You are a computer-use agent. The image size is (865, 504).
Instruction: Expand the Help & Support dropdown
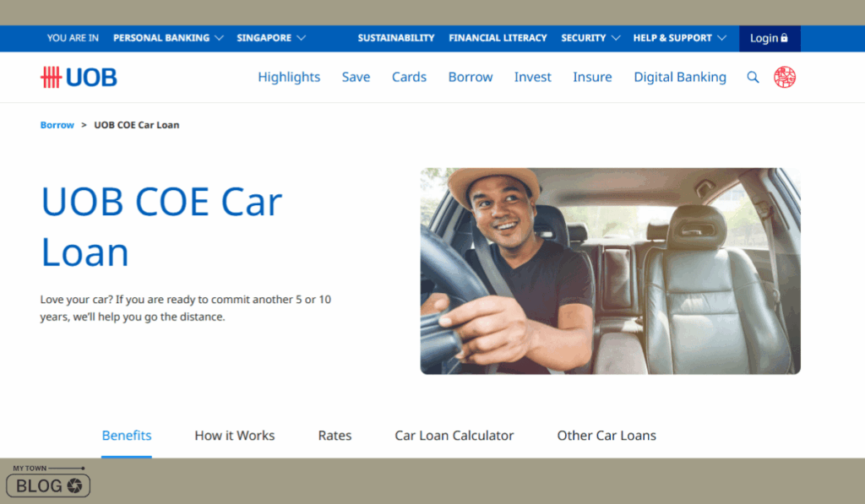[680, 38]
